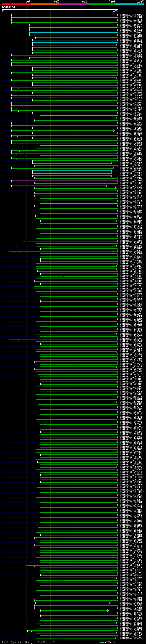Select the UniRef100_B7DUA7 label

coord(131,211)
